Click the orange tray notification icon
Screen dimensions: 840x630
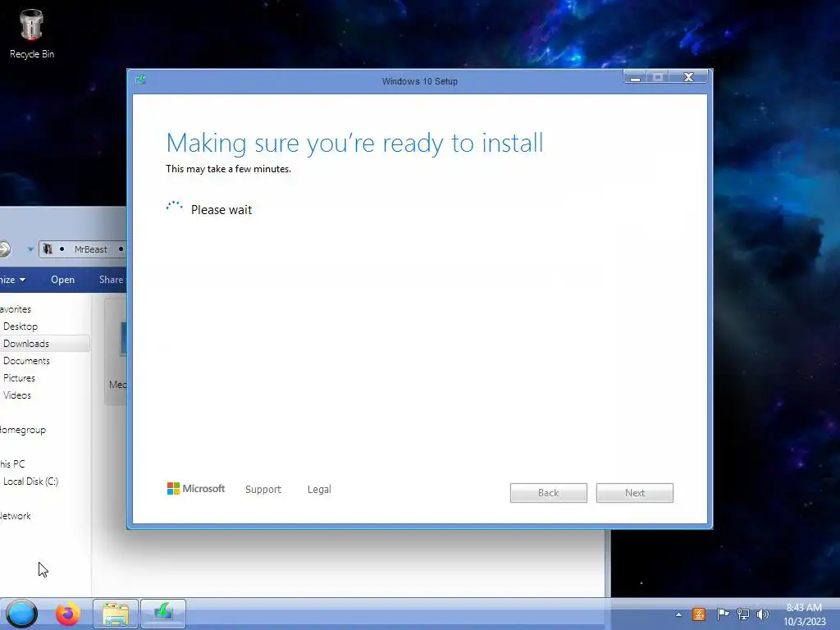[699, 614]
